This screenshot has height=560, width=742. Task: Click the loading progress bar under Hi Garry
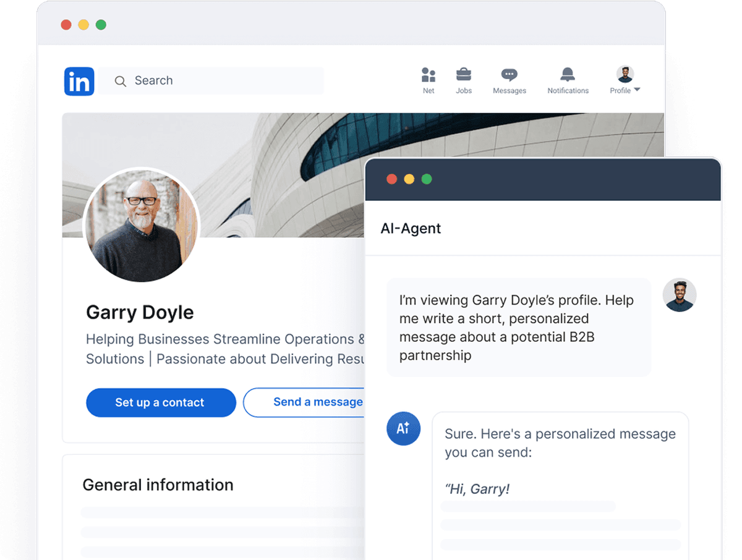point(529,506)
